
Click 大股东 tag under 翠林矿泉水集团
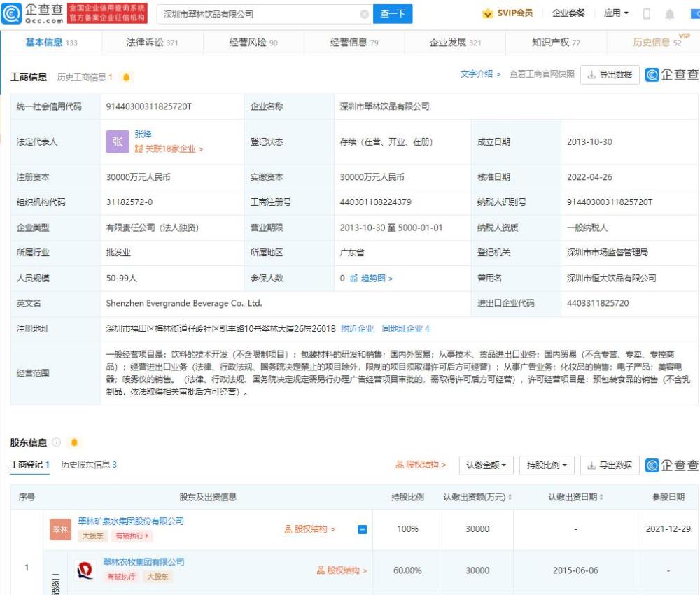click(x=93, y=535)
